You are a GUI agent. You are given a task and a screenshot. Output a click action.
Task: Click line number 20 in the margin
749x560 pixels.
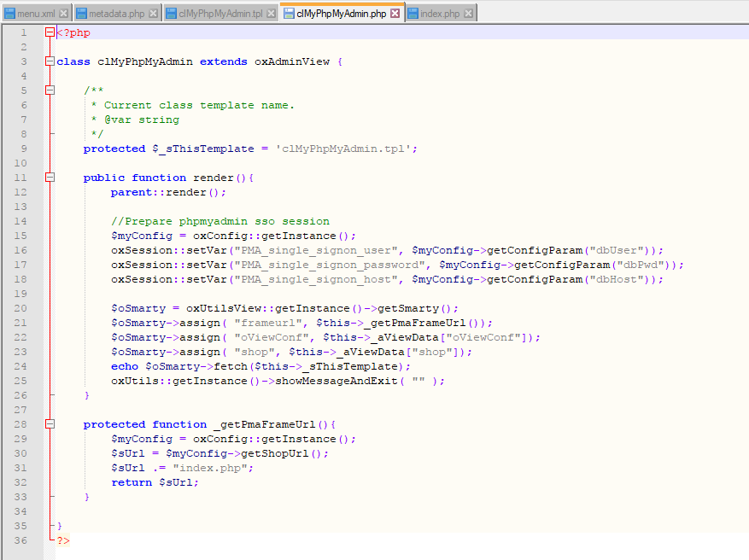point(24,308)
